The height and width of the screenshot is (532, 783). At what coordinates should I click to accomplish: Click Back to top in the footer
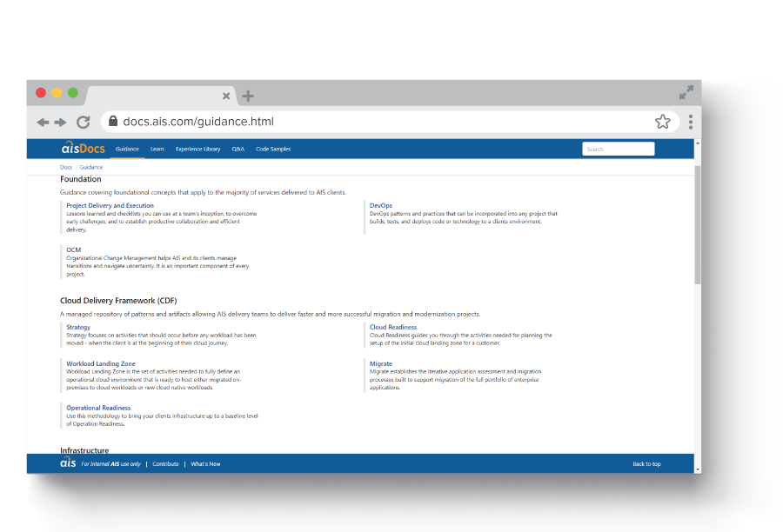coord(646,464)
